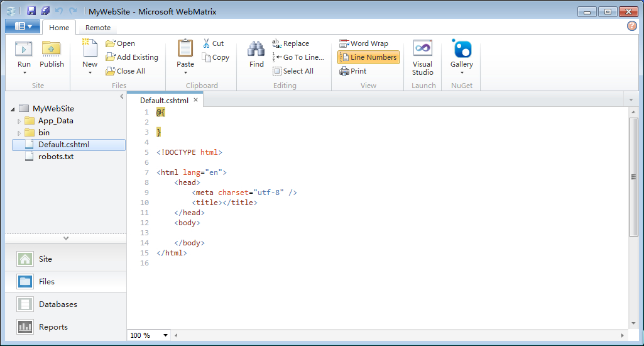Click the Print button

(353, 70)
